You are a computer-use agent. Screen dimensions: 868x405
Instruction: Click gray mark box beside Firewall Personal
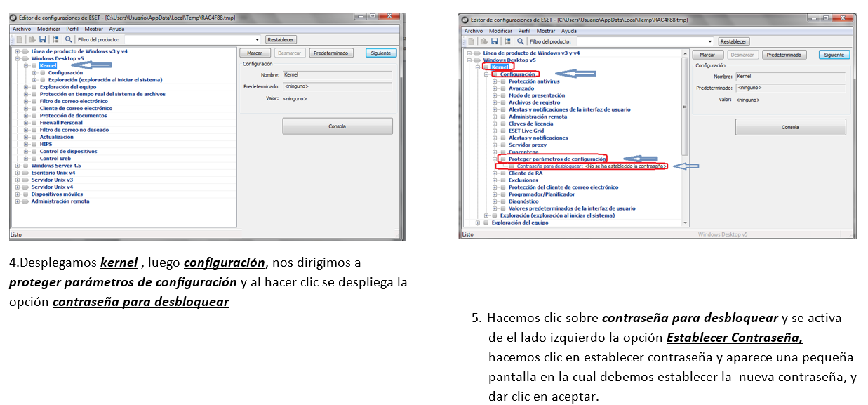34,123
